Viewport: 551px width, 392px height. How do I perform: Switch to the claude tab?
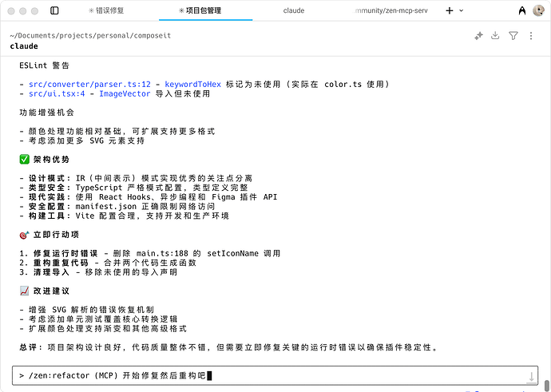pos(294,10)
